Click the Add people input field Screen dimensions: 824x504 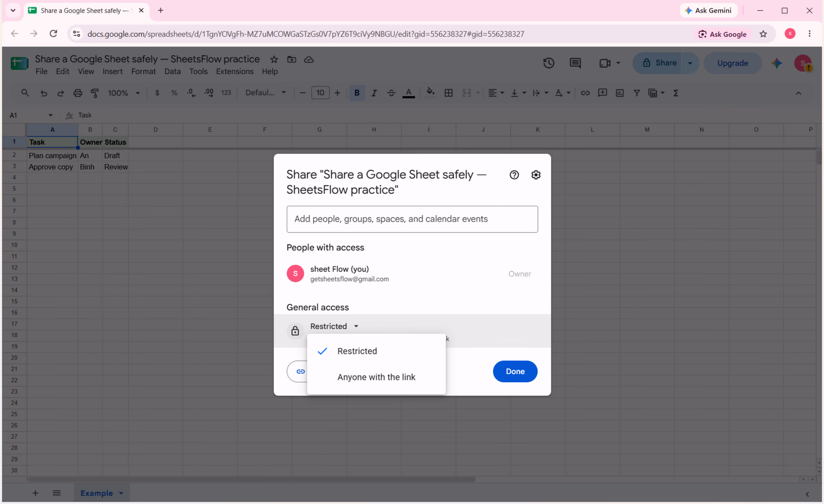[412, 219]
